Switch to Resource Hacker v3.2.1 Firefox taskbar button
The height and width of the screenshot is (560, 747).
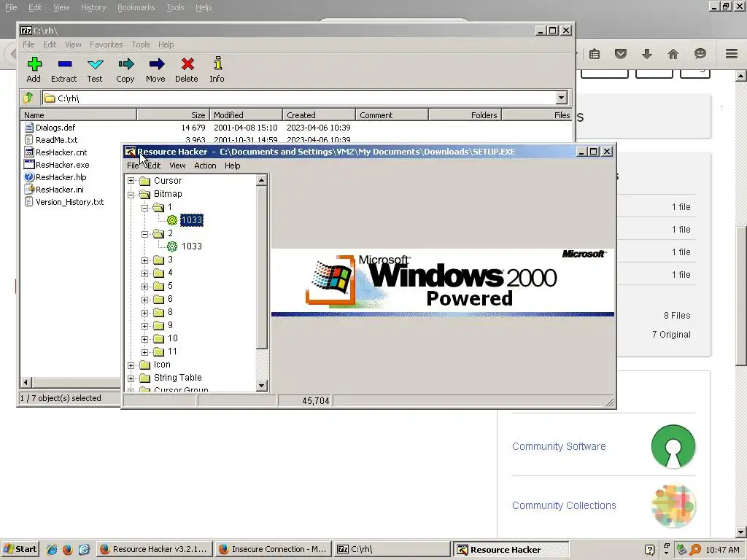155,550
